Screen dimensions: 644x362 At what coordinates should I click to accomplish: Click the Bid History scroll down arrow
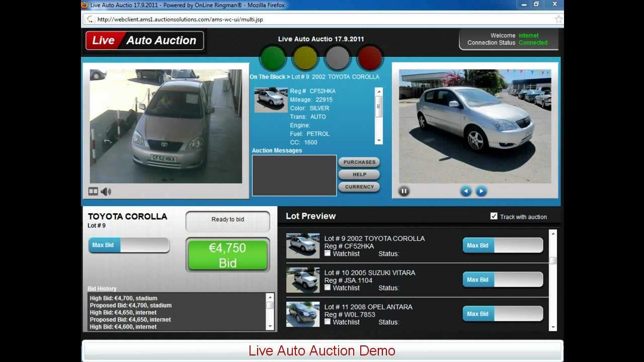click(x=270, y=326)
